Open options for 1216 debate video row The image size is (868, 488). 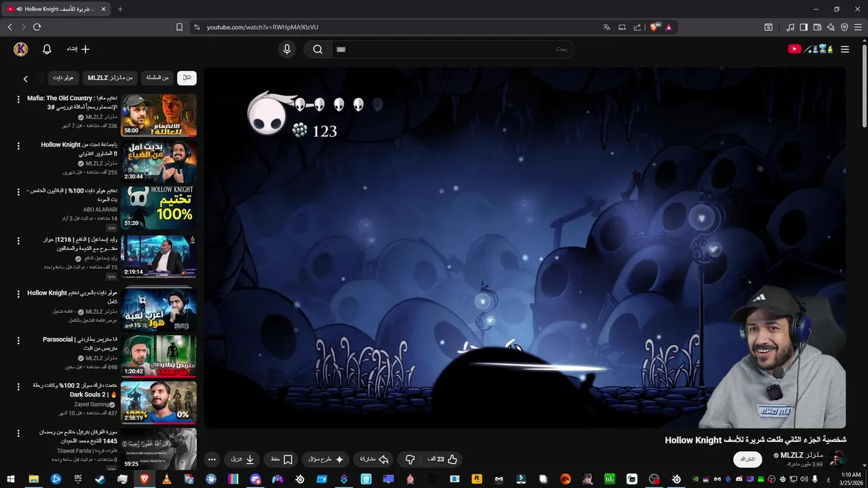point(18,241)
